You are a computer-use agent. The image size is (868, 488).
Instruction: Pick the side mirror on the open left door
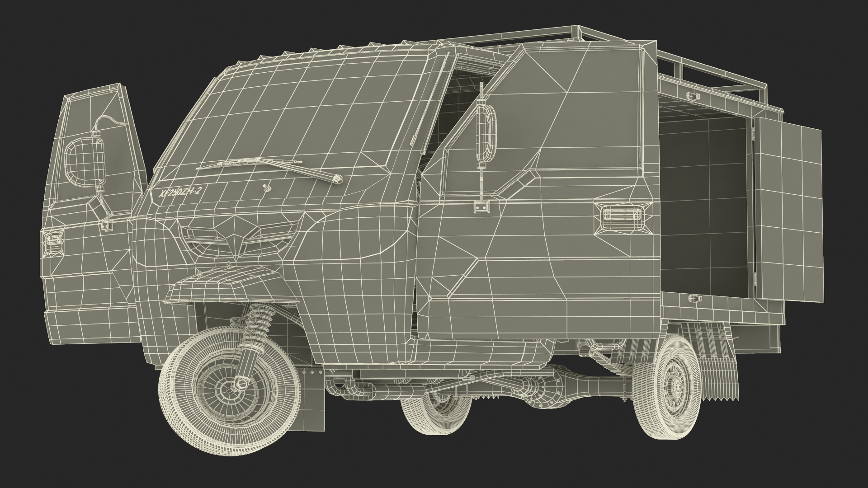(x=85, y=163)
